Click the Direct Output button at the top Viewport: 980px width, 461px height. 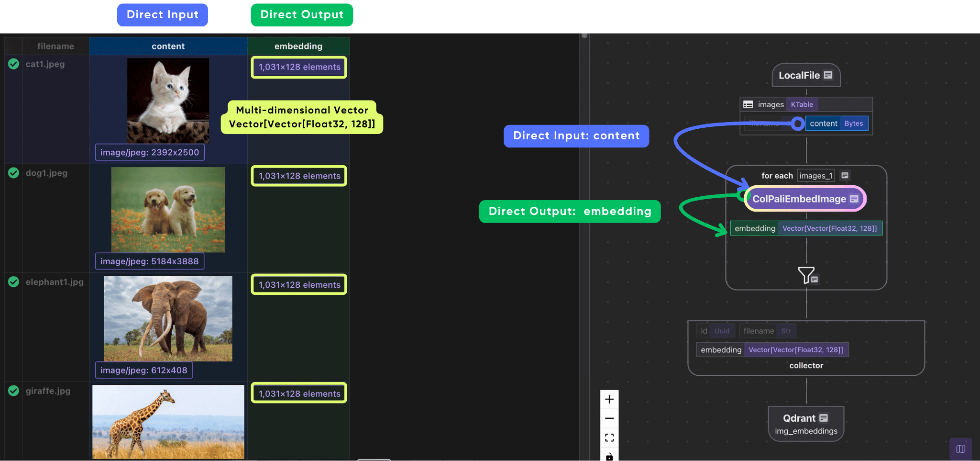(x=301, y=15)
